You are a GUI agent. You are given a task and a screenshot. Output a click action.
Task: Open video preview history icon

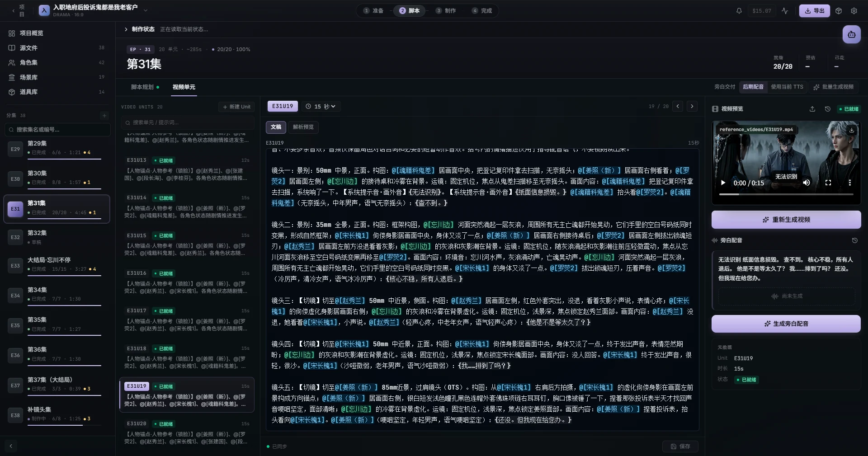(x=828, y=109)
